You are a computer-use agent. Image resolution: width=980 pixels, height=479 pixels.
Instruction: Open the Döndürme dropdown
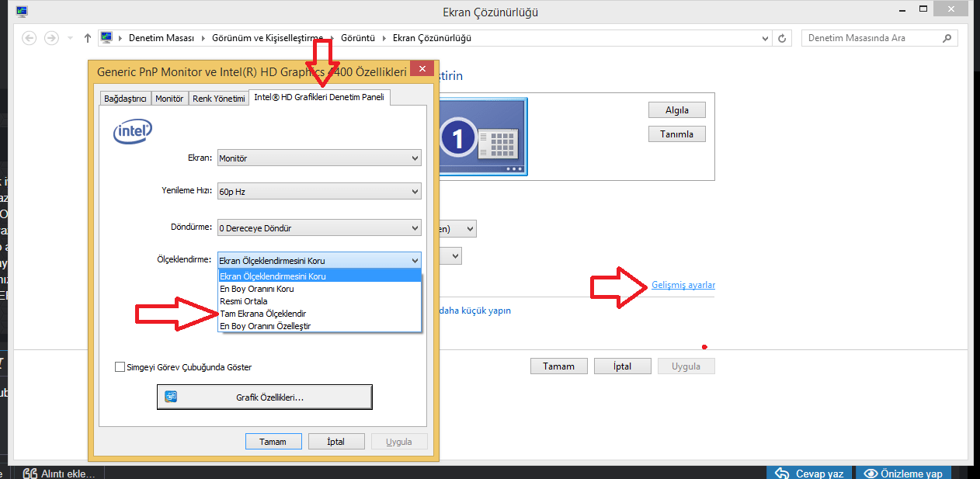tap(319, 228)
